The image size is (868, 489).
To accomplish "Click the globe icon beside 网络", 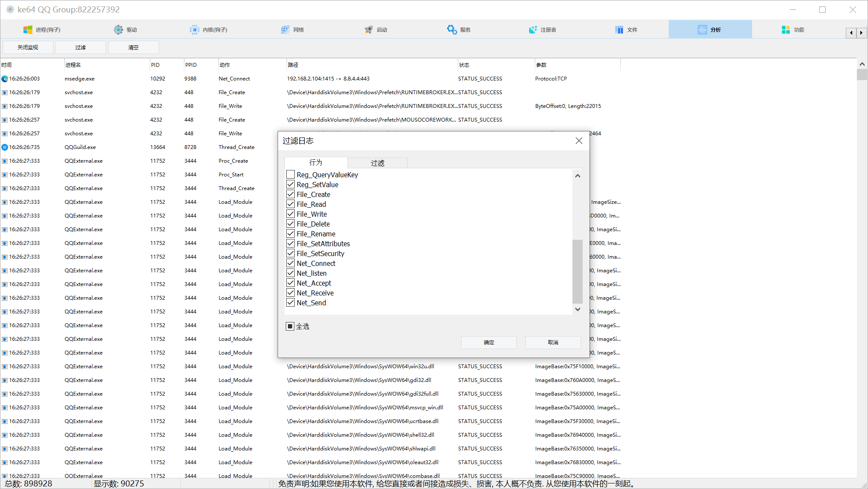I will click(x=285, y=30).
